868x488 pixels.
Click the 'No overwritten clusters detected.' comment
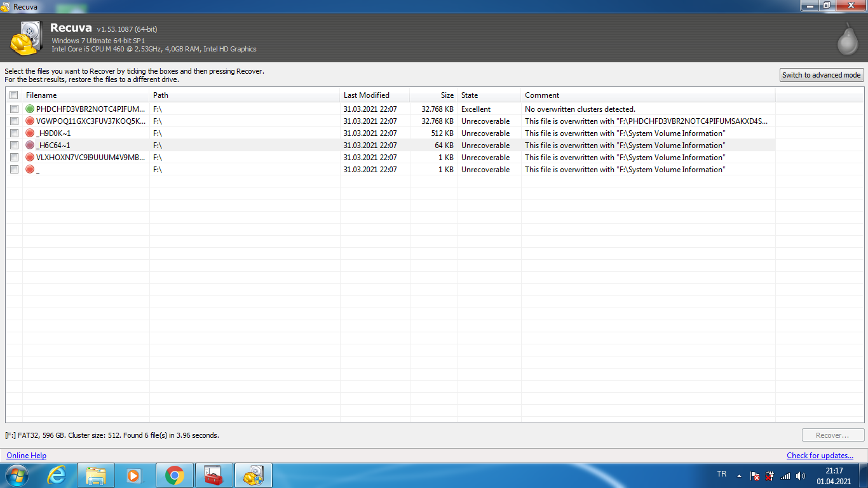[x=580, y=109]
